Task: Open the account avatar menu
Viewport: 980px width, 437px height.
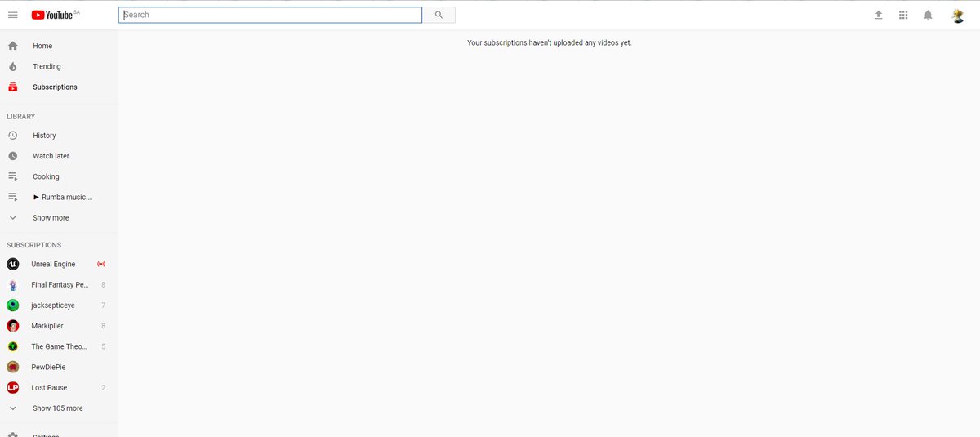Action: coord(958,15)
